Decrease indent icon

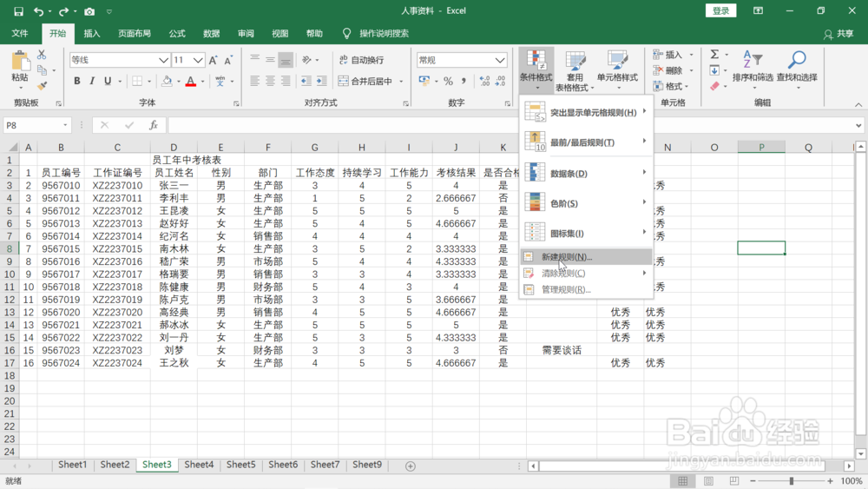point(306,82)
